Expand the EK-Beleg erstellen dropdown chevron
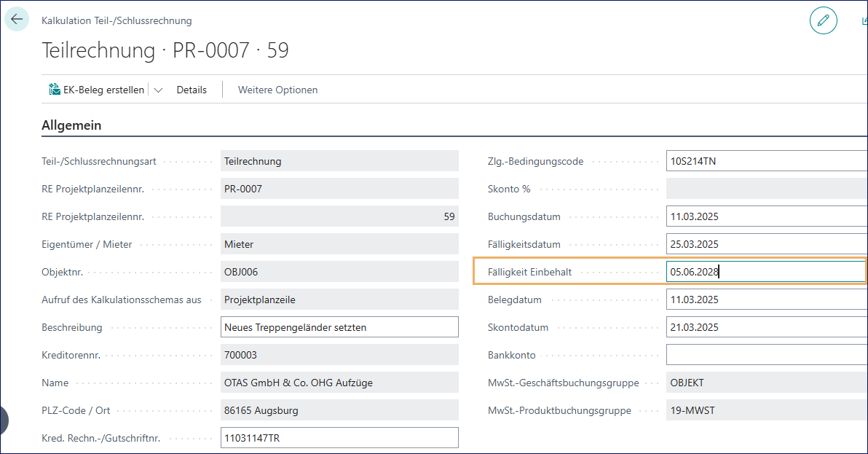 click(158, 90)
